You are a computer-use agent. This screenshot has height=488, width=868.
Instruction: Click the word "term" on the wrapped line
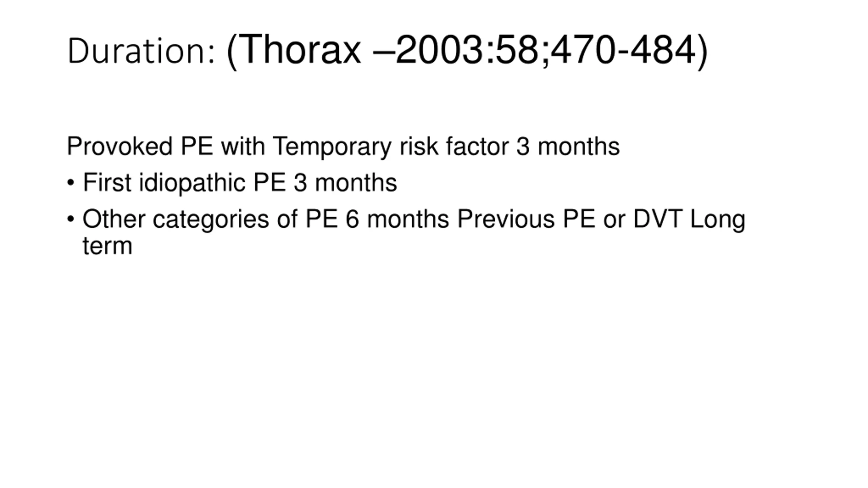click(107, 245)
